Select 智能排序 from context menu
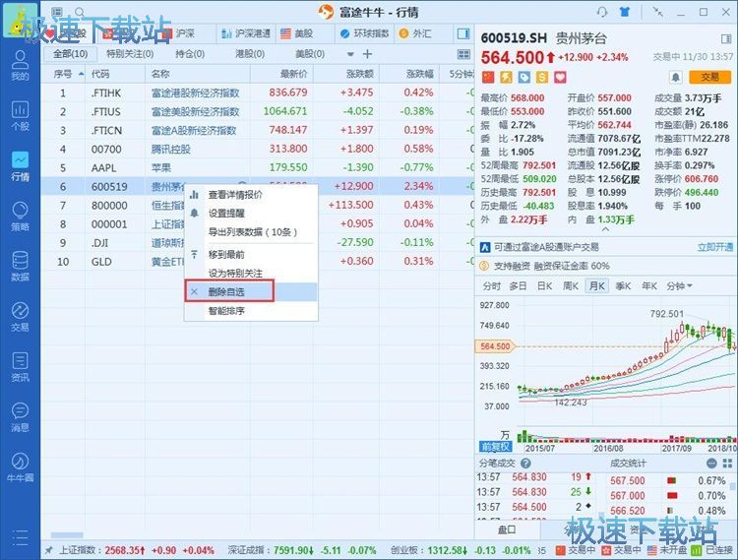 226,311
